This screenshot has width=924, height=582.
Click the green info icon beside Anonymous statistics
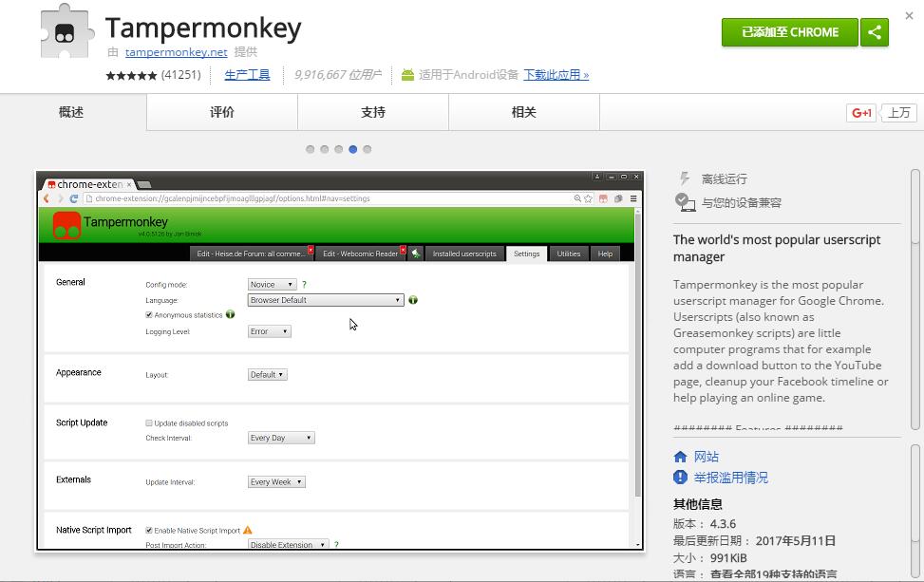(x=230, y=314)
